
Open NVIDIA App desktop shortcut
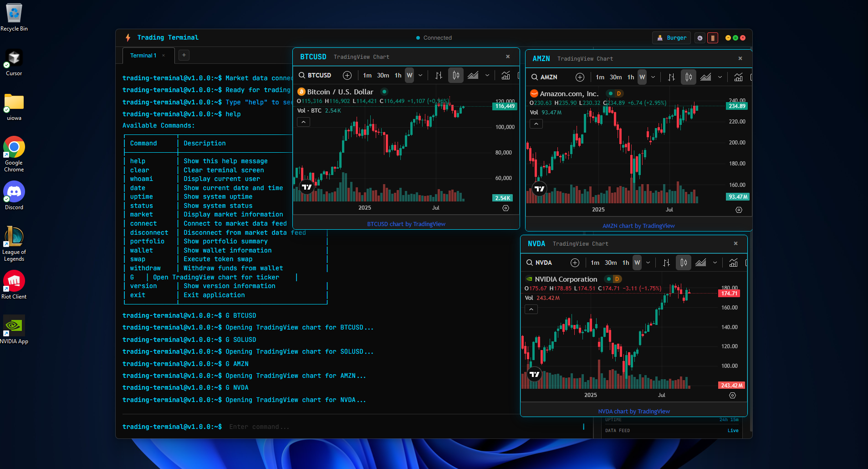pos(14,330)
